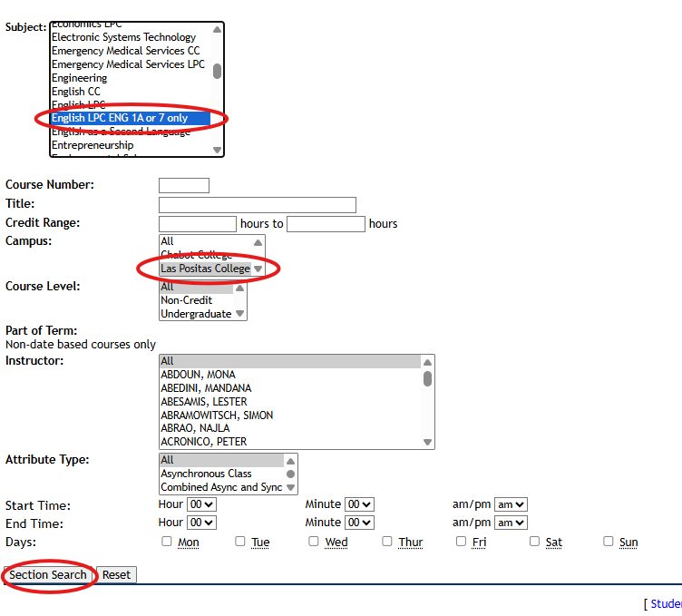
Task: Click Course Level scroll down arrow
Action: [x=240, y=314]
